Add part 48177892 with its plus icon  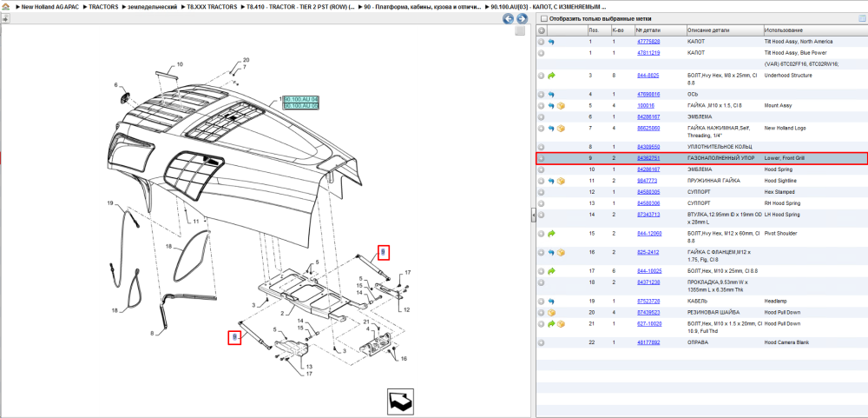pos(542,342)
